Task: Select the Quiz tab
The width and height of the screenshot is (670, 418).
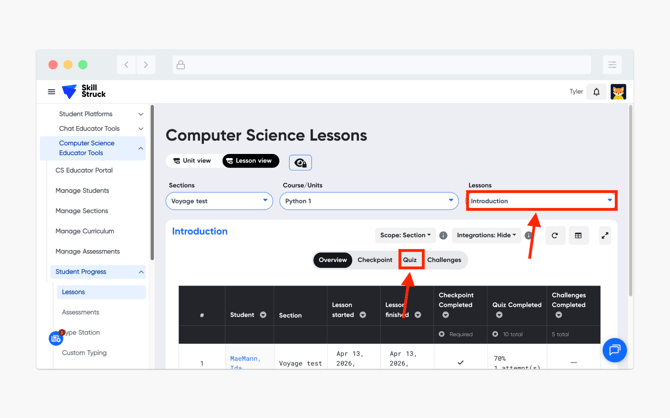Action: 410,260
